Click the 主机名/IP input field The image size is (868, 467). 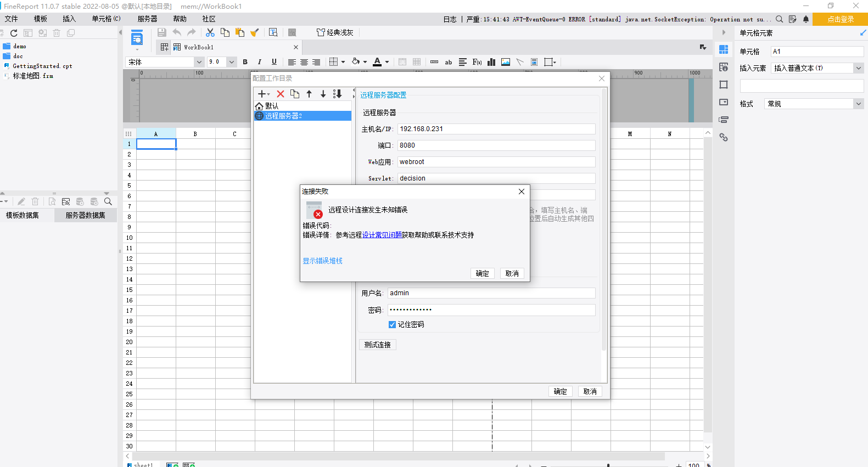pyautogui.click(x=496, y=129)
